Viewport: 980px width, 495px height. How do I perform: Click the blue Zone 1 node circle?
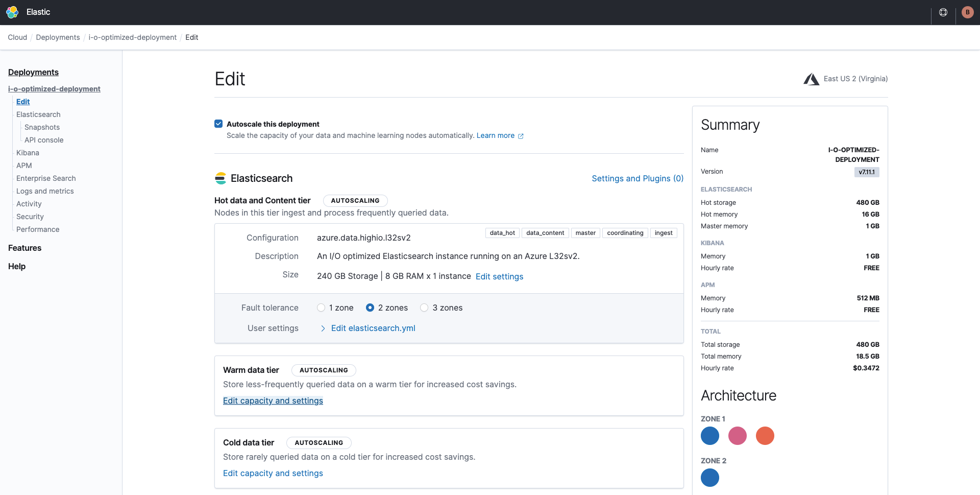point(710,436)
